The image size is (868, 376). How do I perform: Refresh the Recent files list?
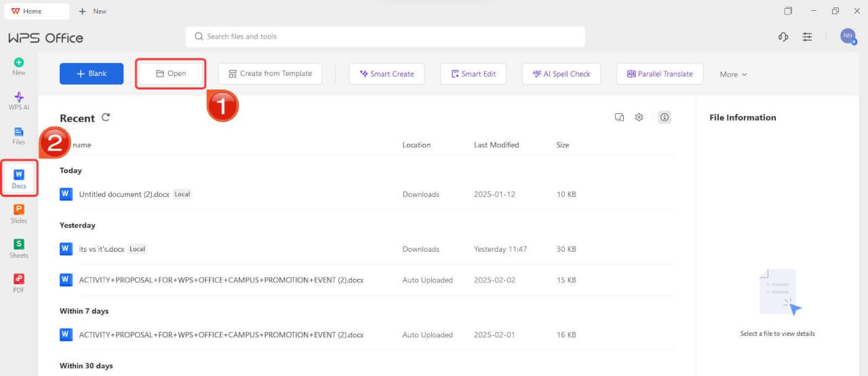tap(106, 117)
